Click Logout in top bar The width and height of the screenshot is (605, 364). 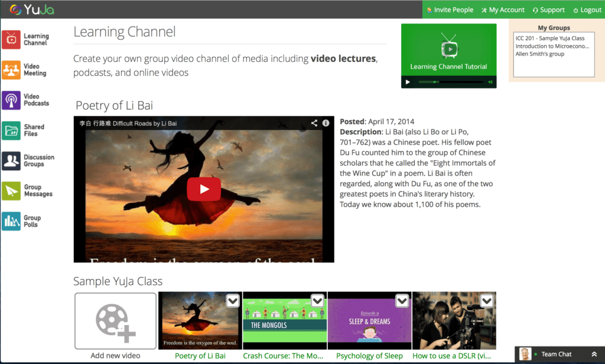point(587,9)
